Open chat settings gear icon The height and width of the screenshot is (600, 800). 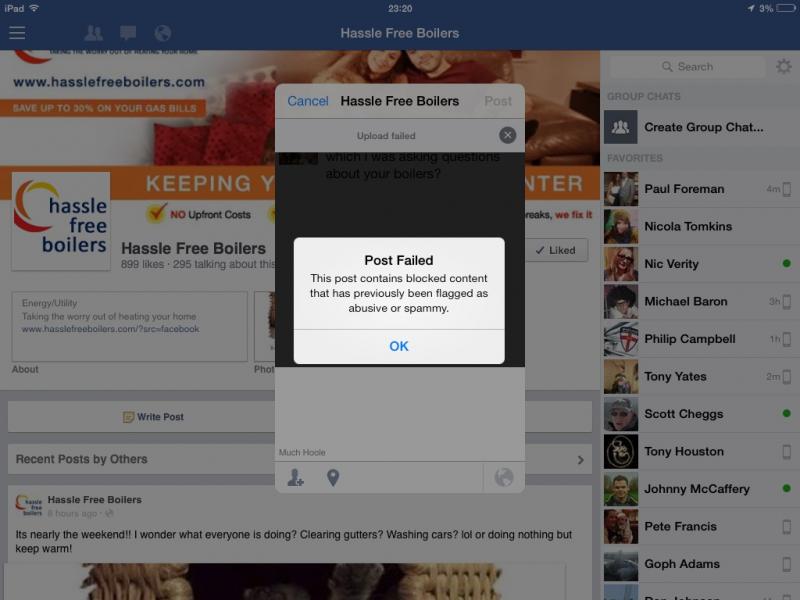click(783, 66)
